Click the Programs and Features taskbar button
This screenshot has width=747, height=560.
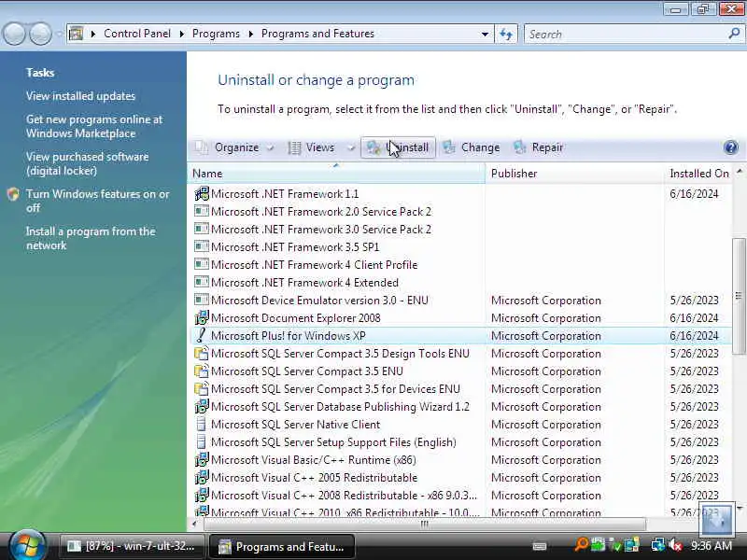282,547
